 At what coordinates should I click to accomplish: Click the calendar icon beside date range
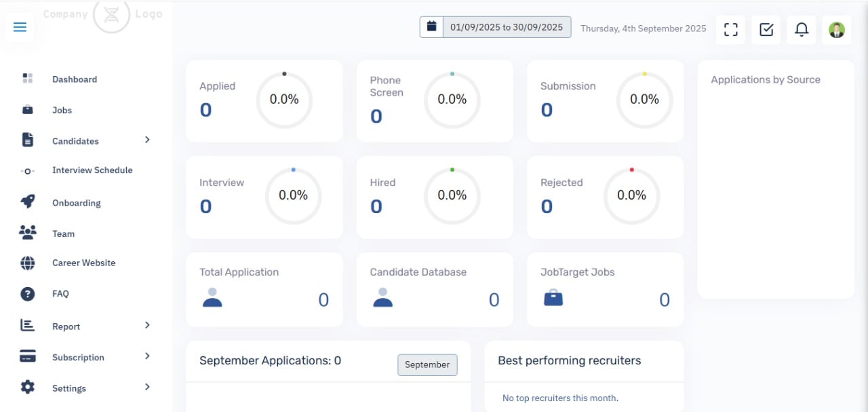[x=431, y=27]
